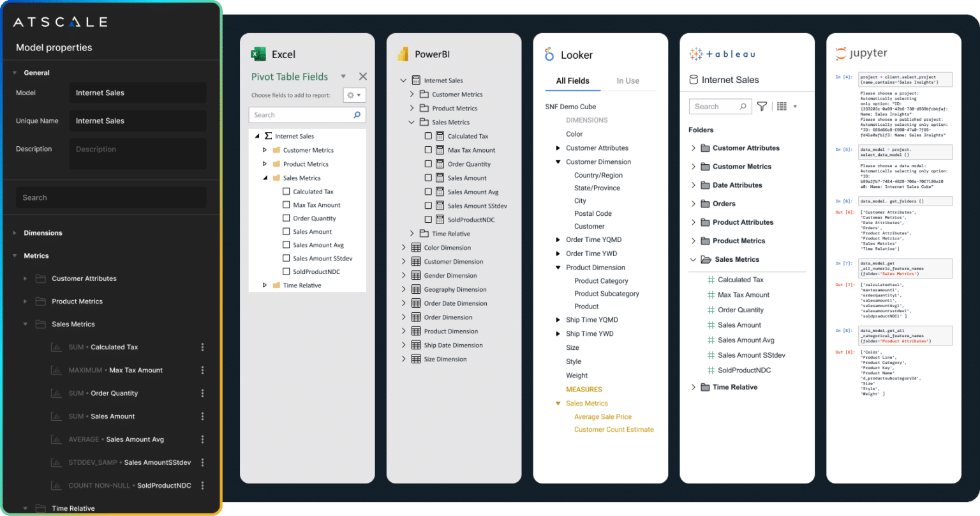Check Max Tax Amount in Excel field list
980x516 pixels.
(x=285, y=204)
